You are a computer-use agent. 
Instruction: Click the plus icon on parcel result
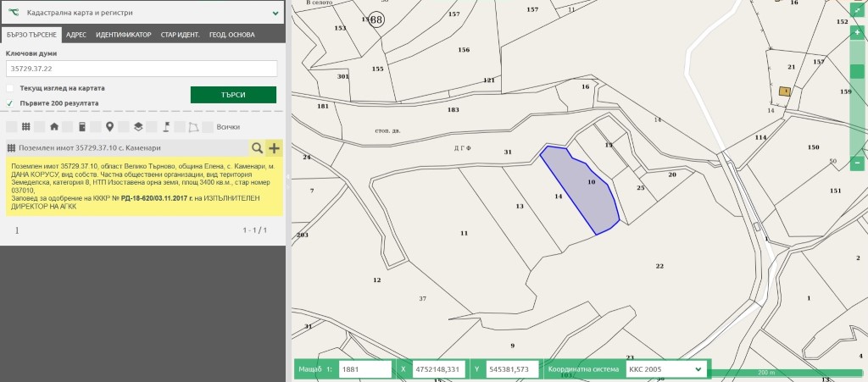click(274, 147)
